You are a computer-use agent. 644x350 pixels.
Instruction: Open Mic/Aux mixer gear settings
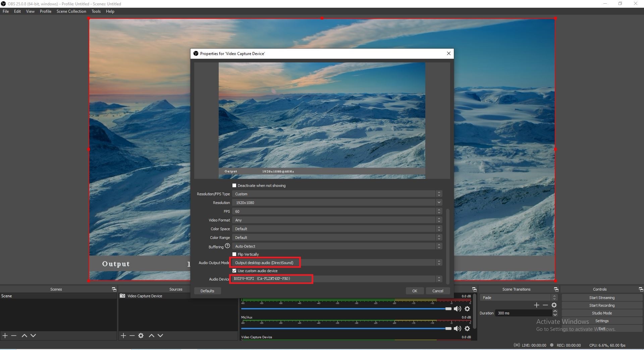[x=467, y=329]
